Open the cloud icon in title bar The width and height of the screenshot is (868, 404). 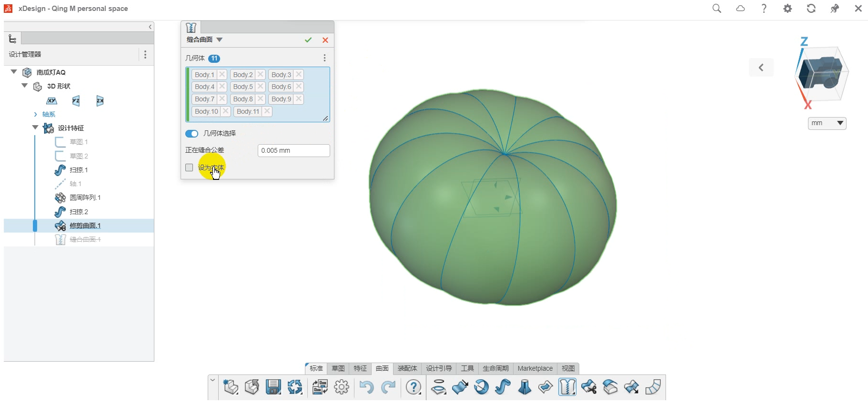pos(740,9)
